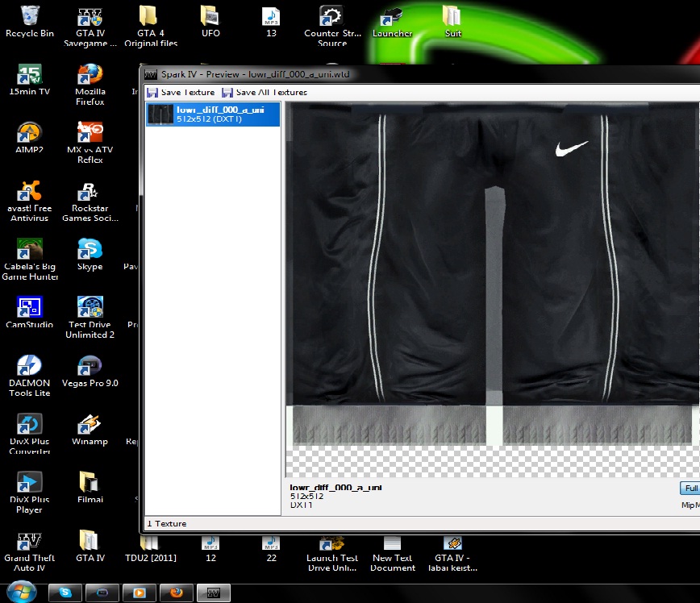Launch the 15min TV shortcut
Viewport: 700px width, 603px height.
pyautogui.click(x=30, y=80)
